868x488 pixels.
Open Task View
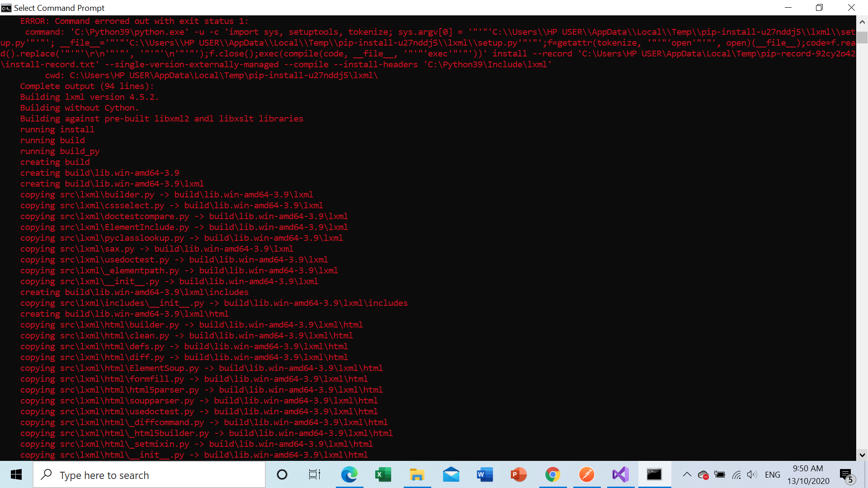click(x=314, y=474)
